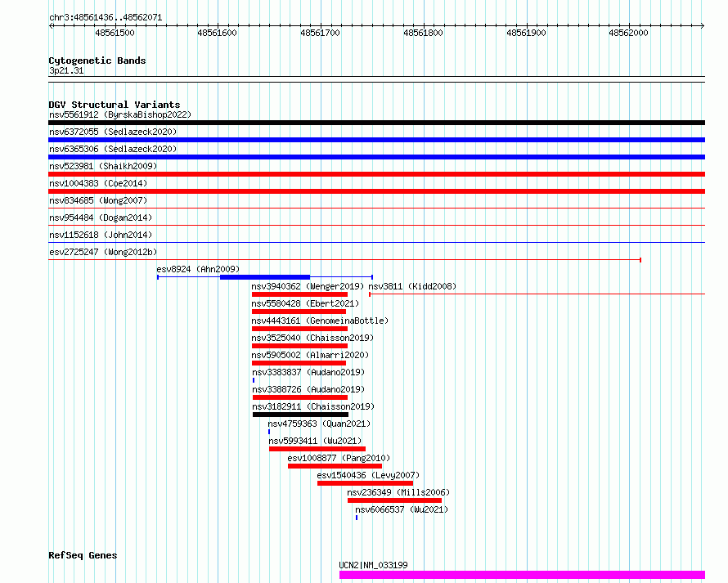728x583 pixels.
Task: Click the nsv3811 (Kidd2008) label
Action: click(412, 287)
